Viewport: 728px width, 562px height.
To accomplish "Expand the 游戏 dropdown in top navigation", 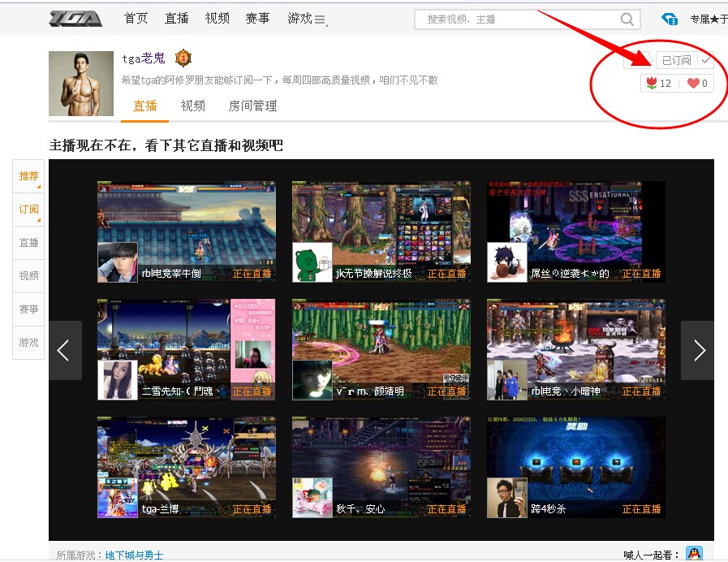I will (x=307, y=19).
